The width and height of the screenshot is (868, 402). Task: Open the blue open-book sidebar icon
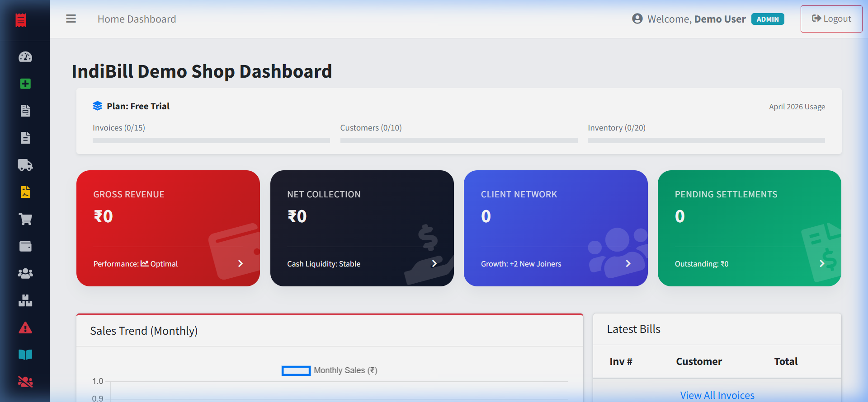(x=25, y=355)
